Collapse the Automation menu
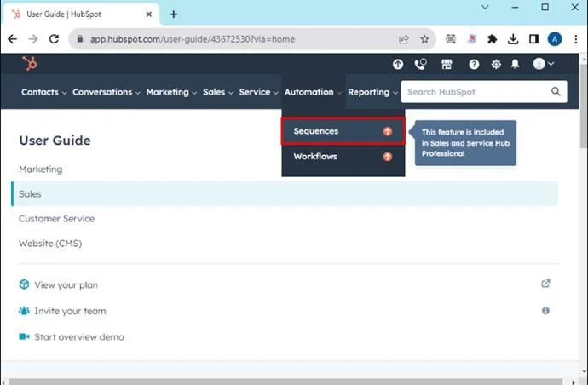The image size is (588, 385). (313, 92)
